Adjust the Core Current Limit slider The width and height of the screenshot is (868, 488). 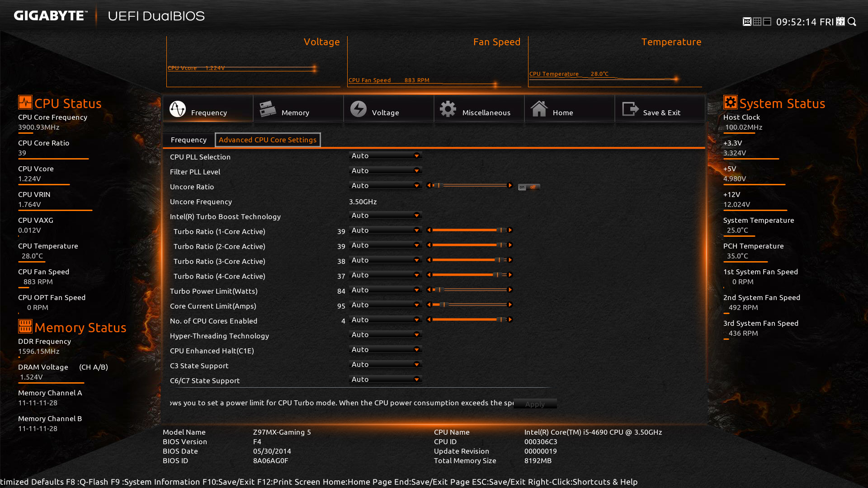470,305
